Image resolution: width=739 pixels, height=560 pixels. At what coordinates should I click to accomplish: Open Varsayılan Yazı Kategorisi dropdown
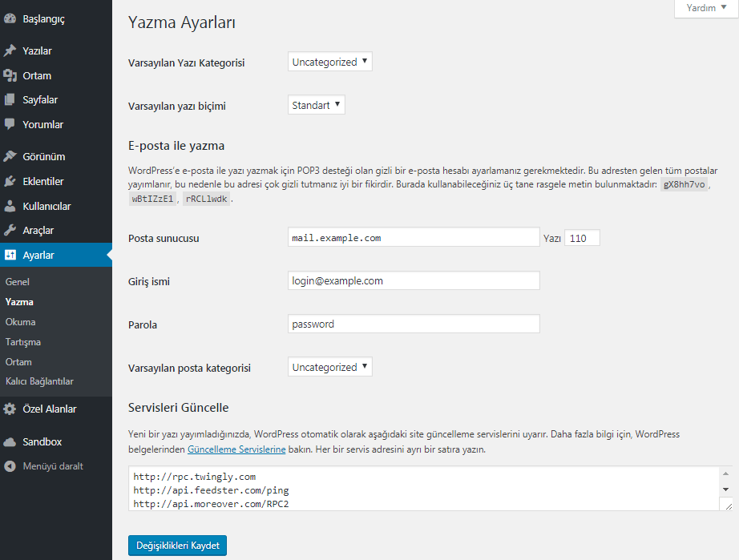[x=330, y=62]
